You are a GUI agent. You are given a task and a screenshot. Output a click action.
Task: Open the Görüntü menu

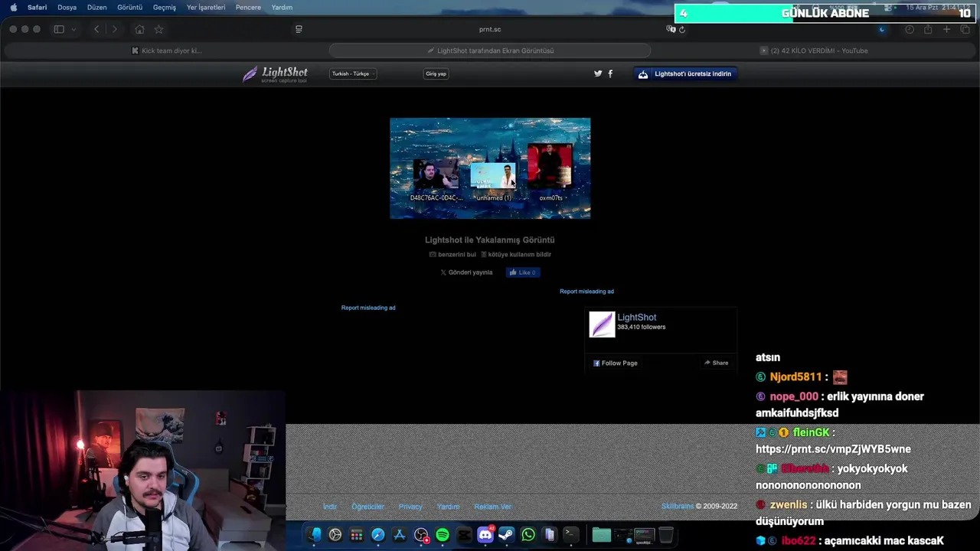pos(130,7)
